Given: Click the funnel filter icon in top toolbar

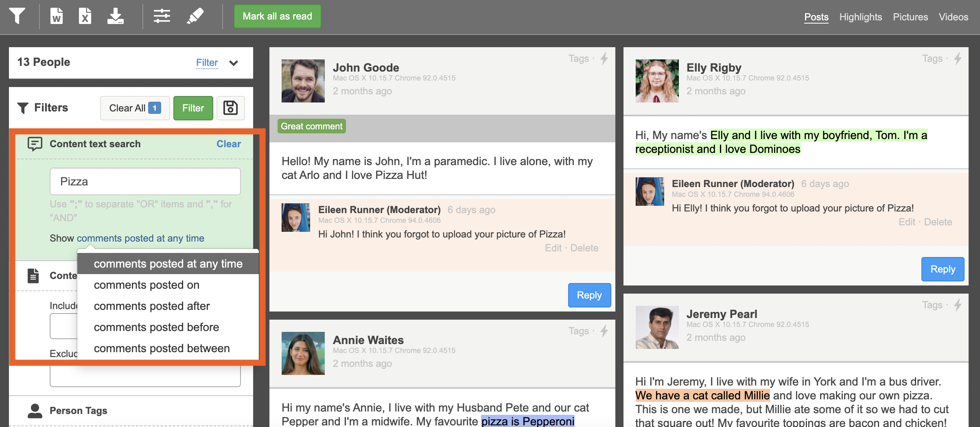Looking at the screenshot, I should (17, 16).
